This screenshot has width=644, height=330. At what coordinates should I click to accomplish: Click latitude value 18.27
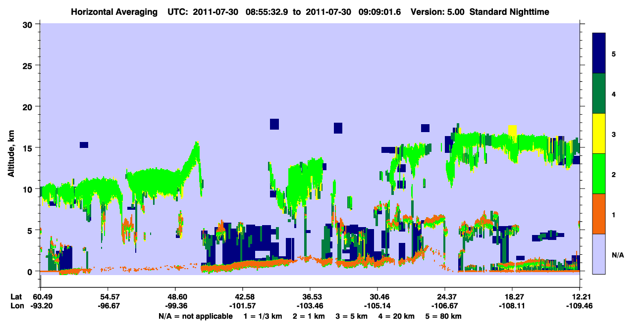[x=512, y=296]
